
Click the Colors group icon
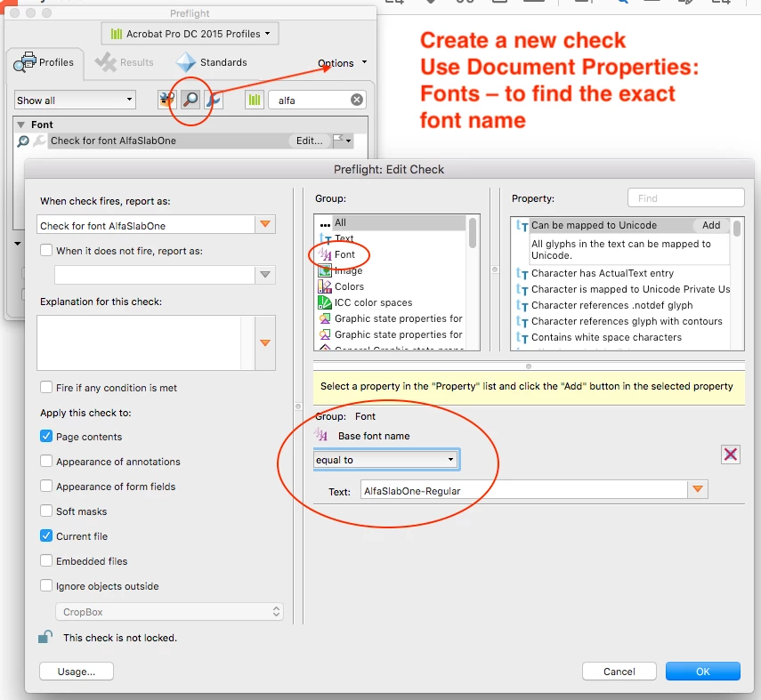click(325, 286)
